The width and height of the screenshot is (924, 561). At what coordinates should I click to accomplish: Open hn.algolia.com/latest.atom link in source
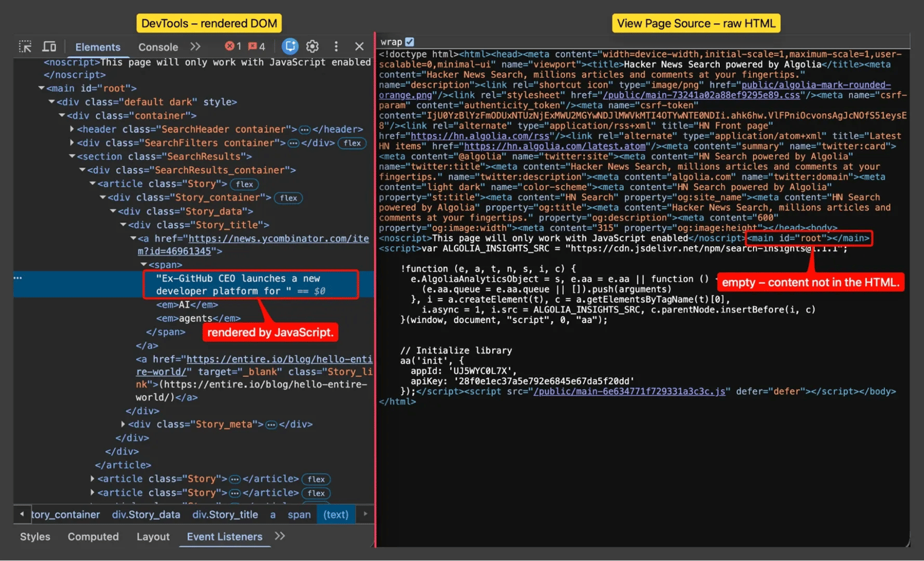coord(554,146)
